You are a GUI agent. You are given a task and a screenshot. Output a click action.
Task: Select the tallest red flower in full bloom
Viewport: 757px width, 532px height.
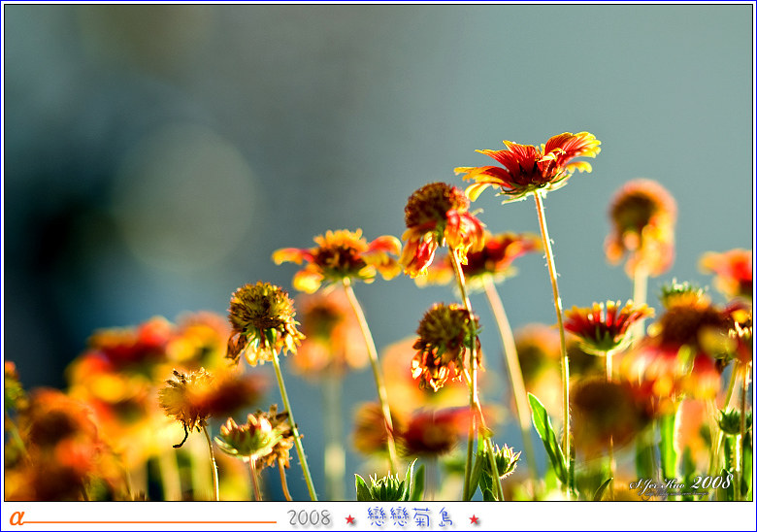click(x=529, y=165)
